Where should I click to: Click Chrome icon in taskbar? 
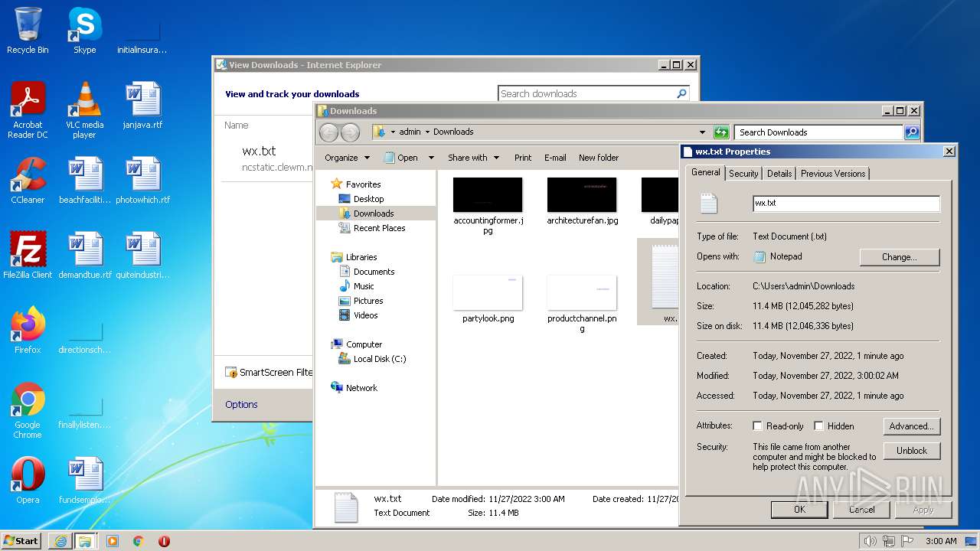pos(139,541)
